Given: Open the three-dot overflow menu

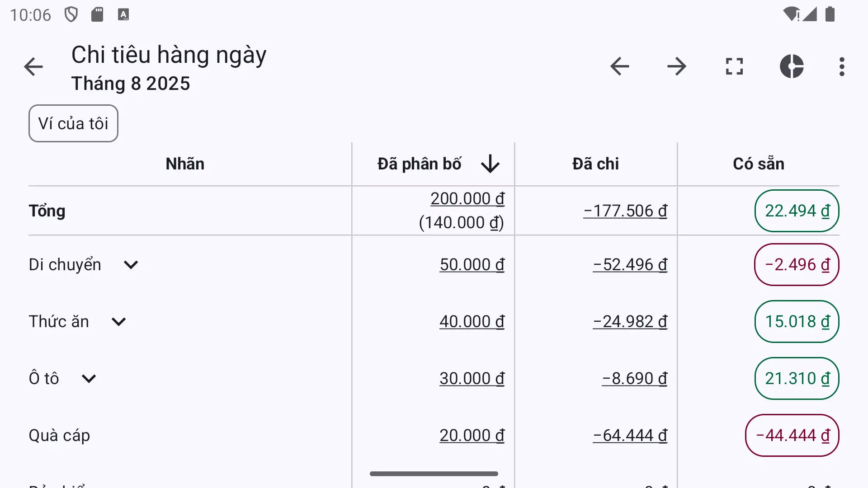Looking at the screenshot, I should click(842, 66).
